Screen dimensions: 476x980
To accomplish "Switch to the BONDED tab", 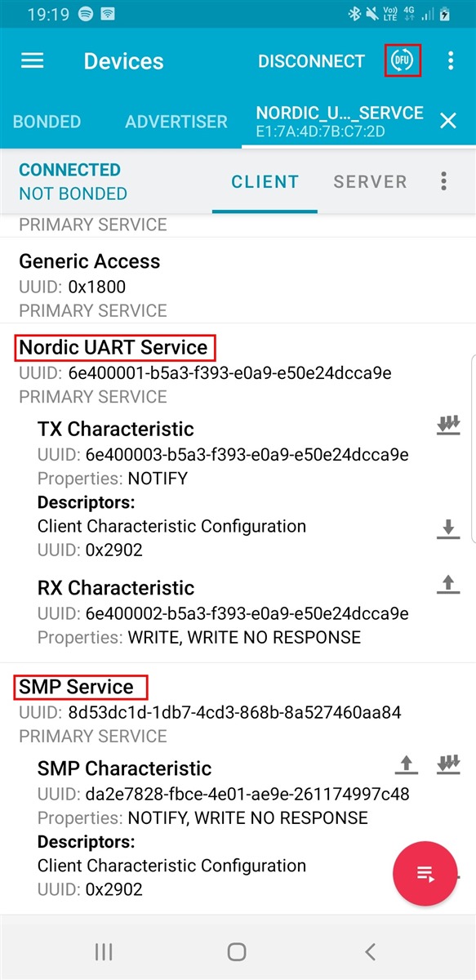I will coord(47,122).
